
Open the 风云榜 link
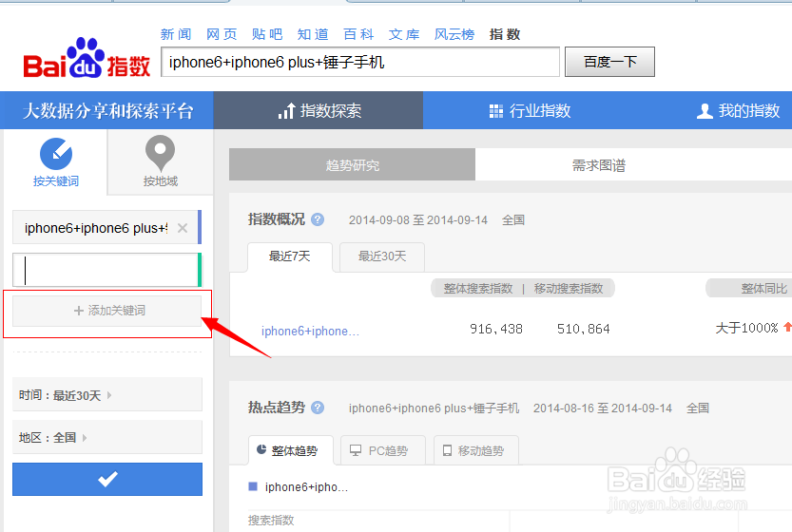pyautogui.click(x=454, y=34)
